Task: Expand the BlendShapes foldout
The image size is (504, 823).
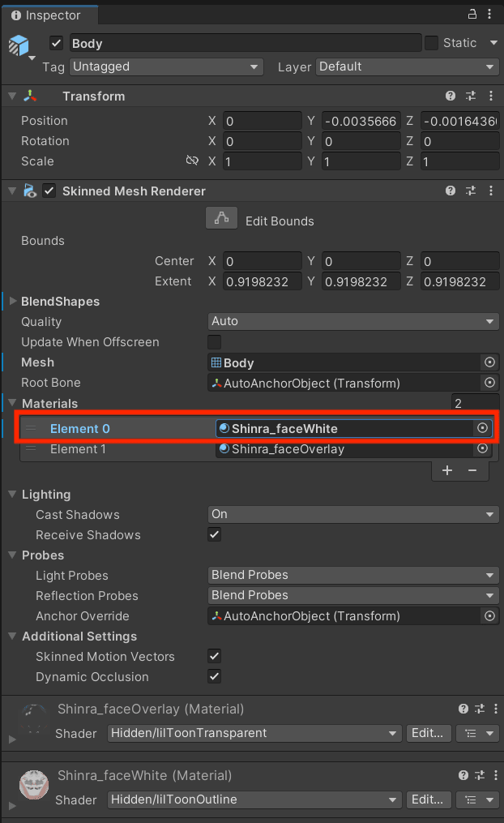Action: (13, 302)
